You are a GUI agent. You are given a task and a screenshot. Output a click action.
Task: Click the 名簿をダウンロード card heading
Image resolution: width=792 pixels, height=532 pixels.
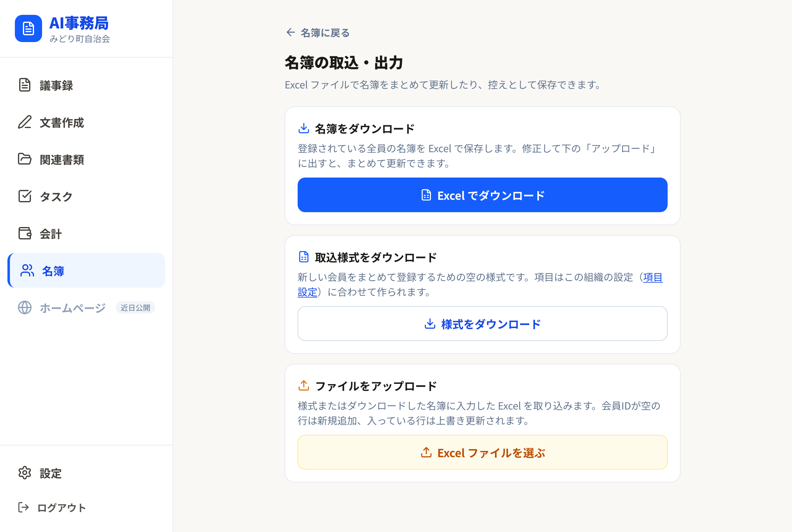pyautogui.click(x=365, y=129)
